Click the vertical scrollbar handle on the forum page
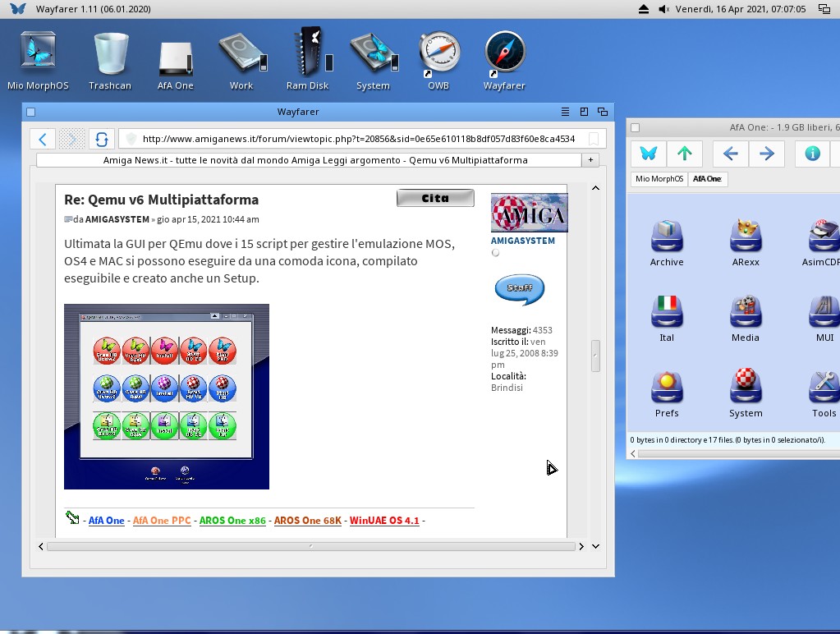The width and height of the screenshot is (840, 634). (595, 355)
